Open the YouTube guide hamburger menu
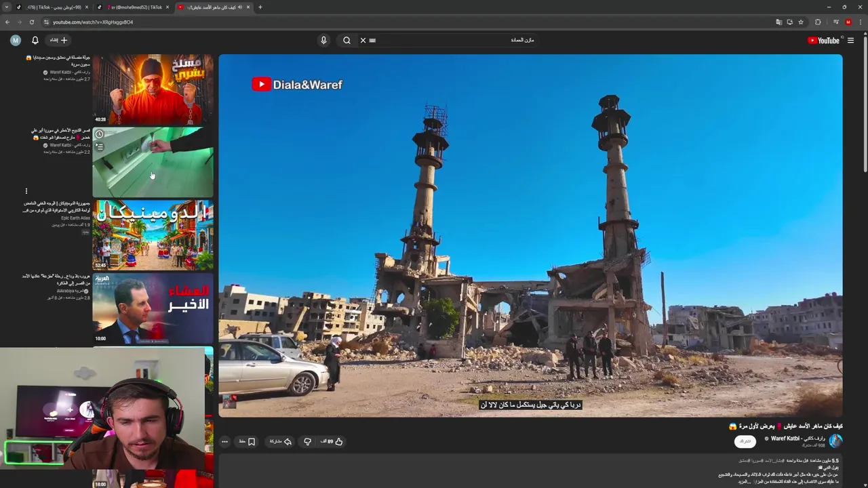The height and width of the screenshot is (488, 868). click(850, 40)
